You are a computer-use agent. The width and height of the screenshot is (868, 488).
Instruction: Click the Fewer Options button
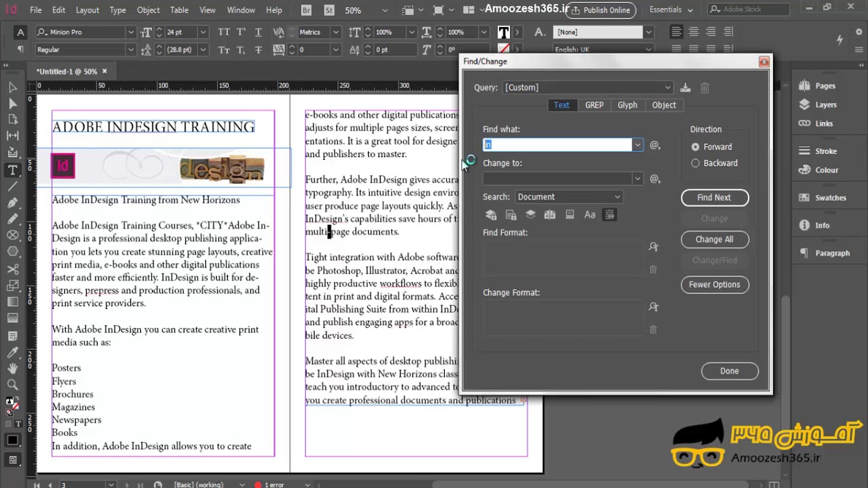coord(715,285)
